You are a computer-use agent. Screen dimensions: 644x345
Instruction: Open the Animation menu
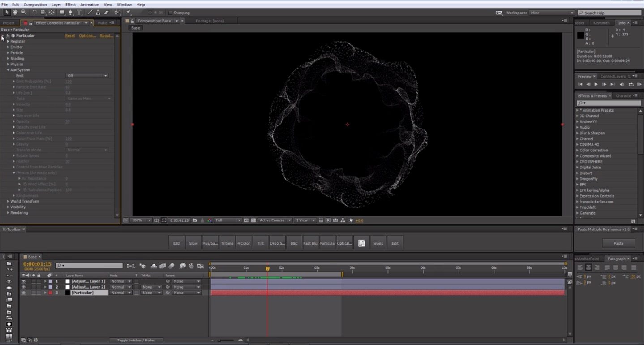click(x=90, y=4)
